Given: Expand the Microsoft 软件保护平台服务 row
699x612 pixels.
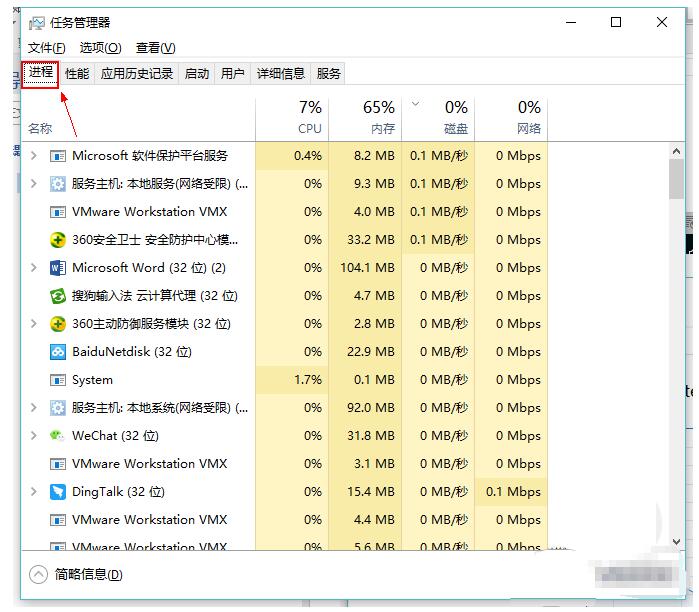Looking at the screenshot, I should [x=34, y=156].
